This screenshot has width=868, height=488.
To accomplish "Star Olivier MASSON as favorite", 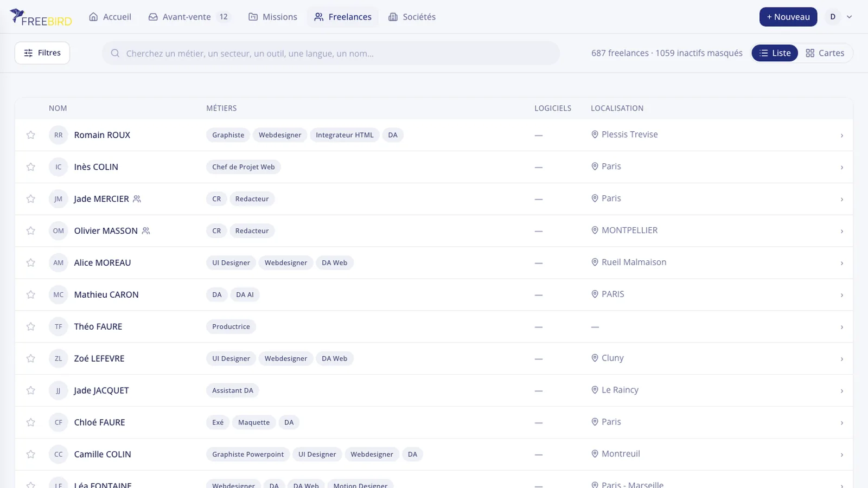I will point(31,231).
